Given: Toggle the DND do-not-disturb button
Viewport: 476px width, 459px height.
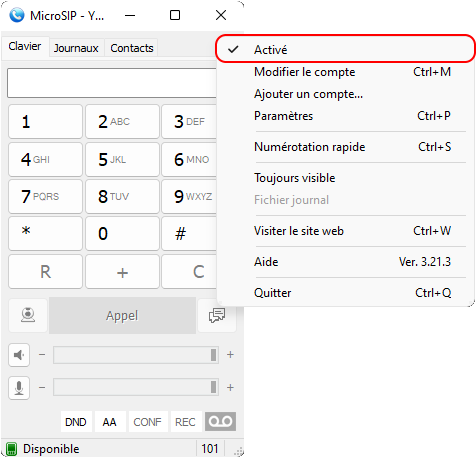Looking at the screenshot, I should (x=76, y=422).
